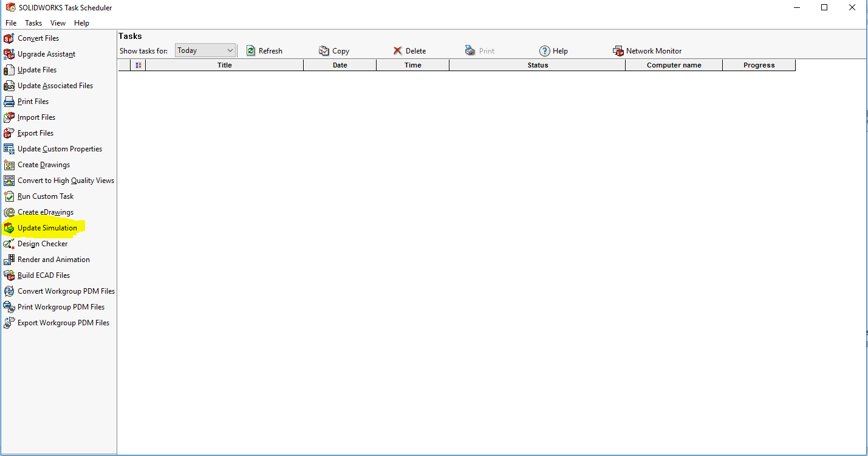Click the grayed Print toolbar icon
The image size is (868, 456).
pyautogui.click(x=471, y=50)
